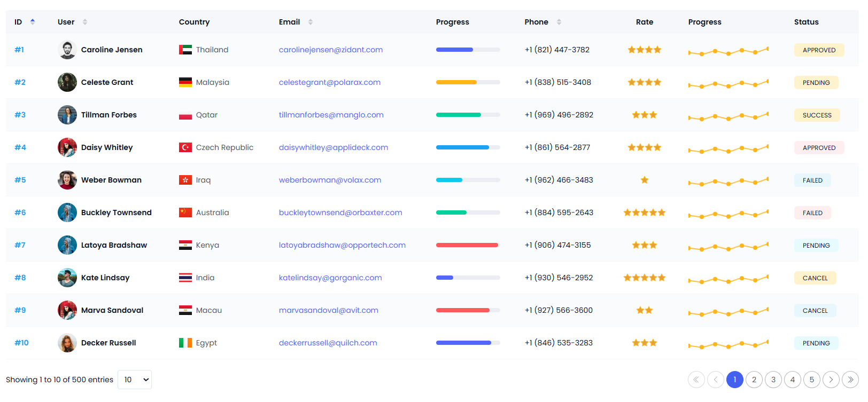Go to next page chevron button
Viewport: 868px width, 402px height.
click(x=831, y=380)
